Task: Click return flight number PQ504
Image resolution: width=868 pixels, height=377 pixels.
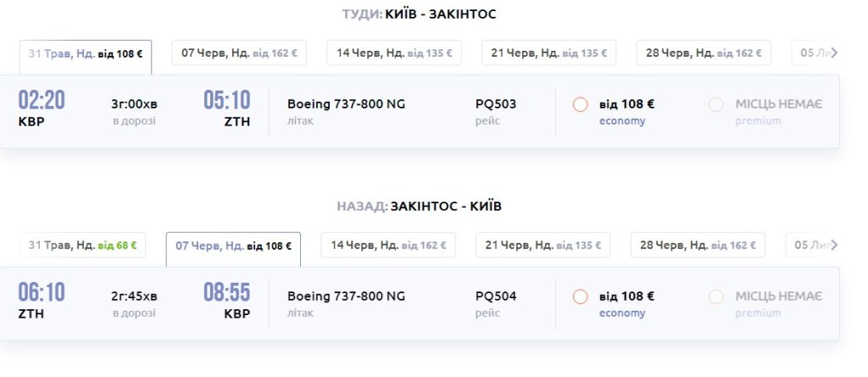Action: pyautogui.click(x=496, y=296)
